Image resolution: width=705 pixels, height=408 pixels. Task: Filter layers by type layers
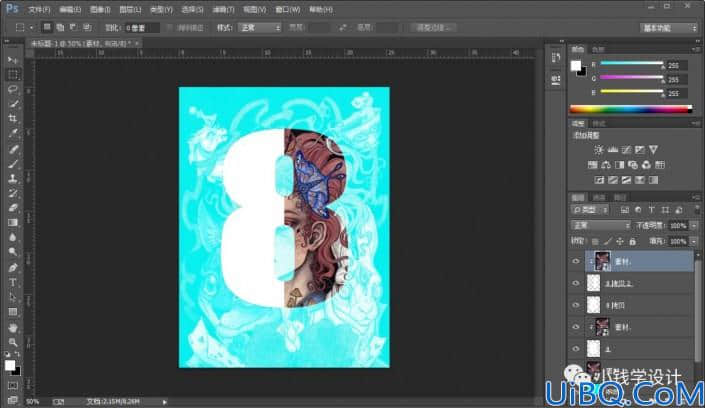(651, 210)
